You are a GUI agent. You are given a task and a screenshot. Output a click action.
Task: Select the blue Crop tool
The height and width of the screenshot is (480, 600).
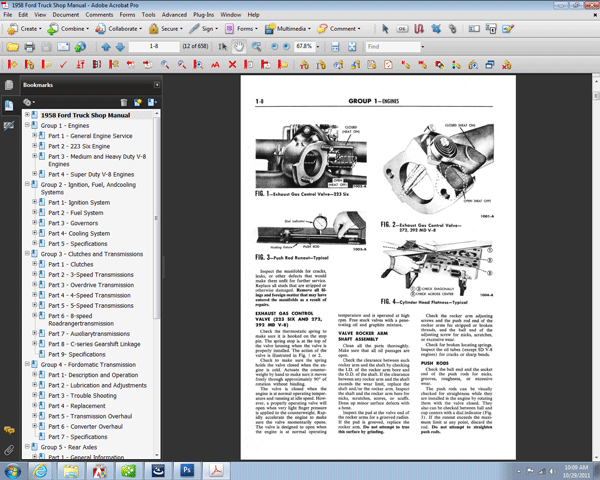pyautogui.click(x=436, y=29)
